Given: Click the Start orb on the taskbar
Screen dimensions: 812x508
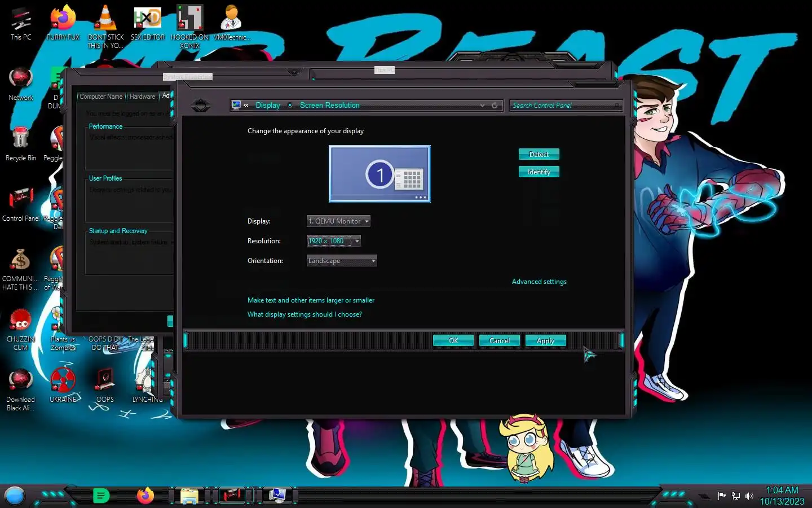Looking at the screenshot, I should (x=15, y=496).
